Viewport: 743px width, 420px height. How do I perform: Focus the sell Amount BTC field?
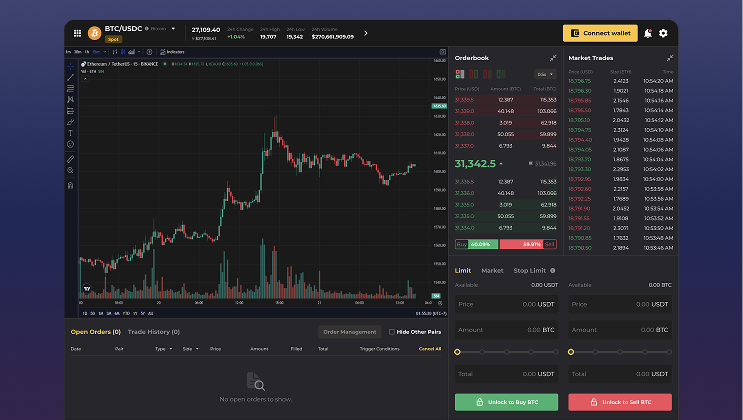coord(620,330)
